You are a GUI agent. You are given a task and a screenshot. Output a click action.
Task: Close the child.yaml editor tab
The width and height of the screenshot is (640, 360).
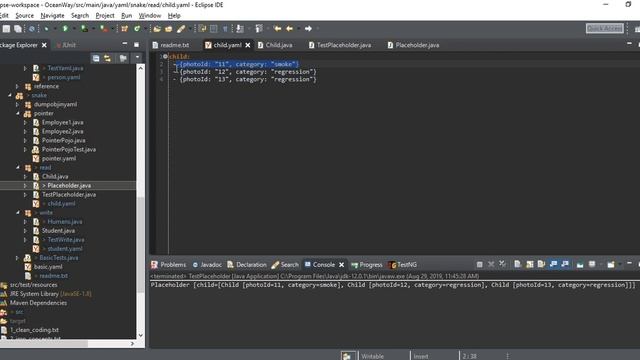(x=248, y=45)
